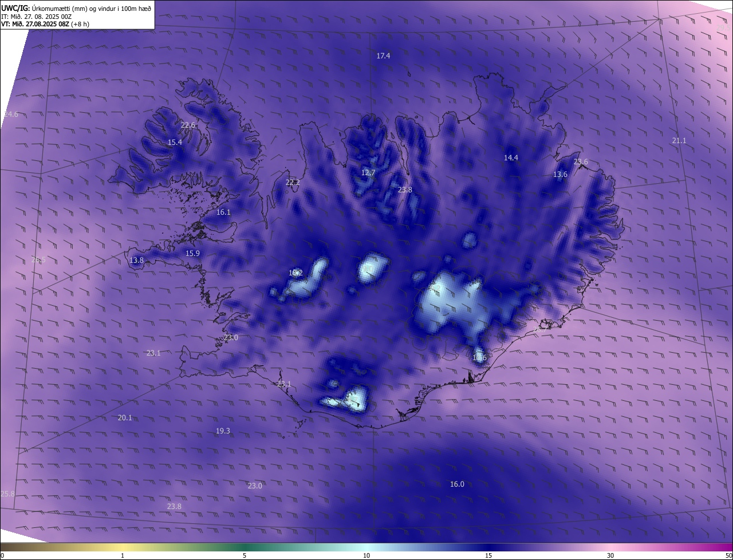Click the 13.8 value at Snæfellsnes tip
Viewport: 733px width, 560px height.
(136, 260)
